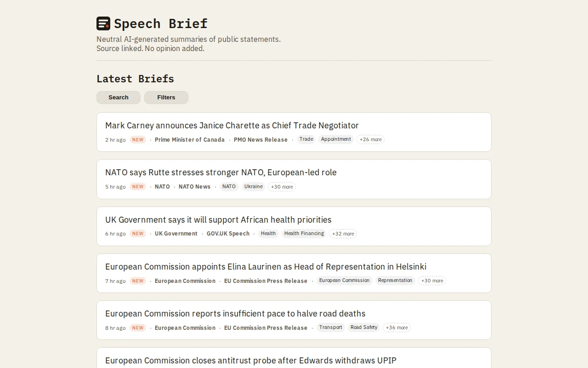
Task: Expand the +32 more tags
Action: click(343, 233)
